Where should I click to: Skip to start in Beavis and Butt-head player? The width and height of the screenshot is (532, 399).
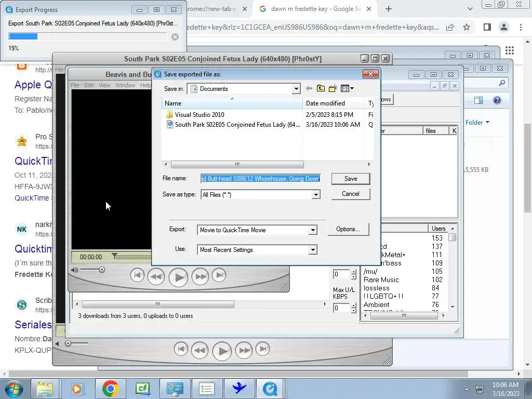click(x=137, y=275)
